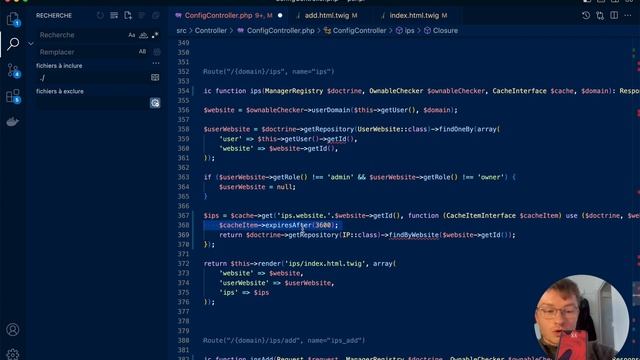Open changes compare icon in editor toolbar
This screenshot has width=640, height=360.
(600, 16)
